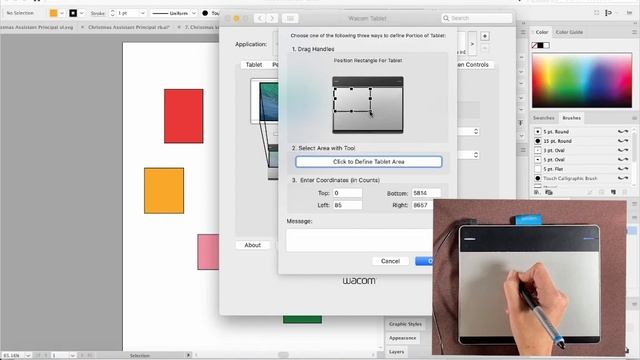
Task: Add application with plus button
Action: click(x=485, y=36)
